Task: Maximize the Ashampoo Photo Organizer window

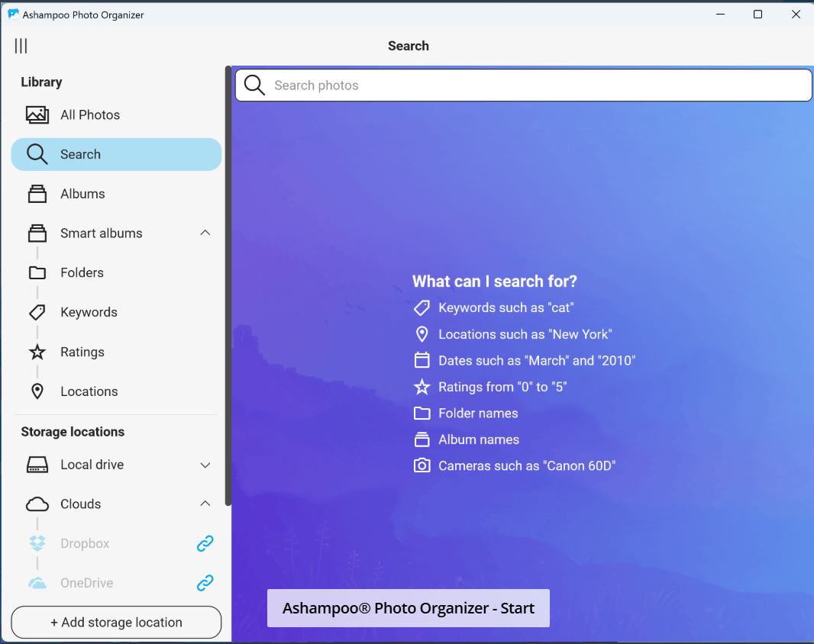Action: 757,14
